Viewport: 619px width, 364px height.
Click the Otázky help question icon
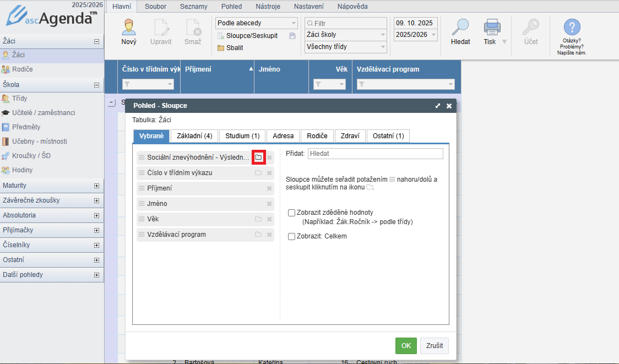click(572, 28)
